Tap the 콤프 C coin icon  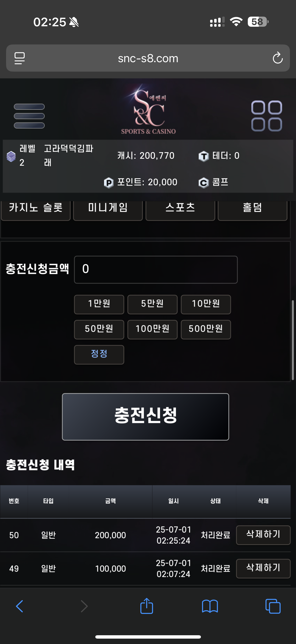[203, 183]
